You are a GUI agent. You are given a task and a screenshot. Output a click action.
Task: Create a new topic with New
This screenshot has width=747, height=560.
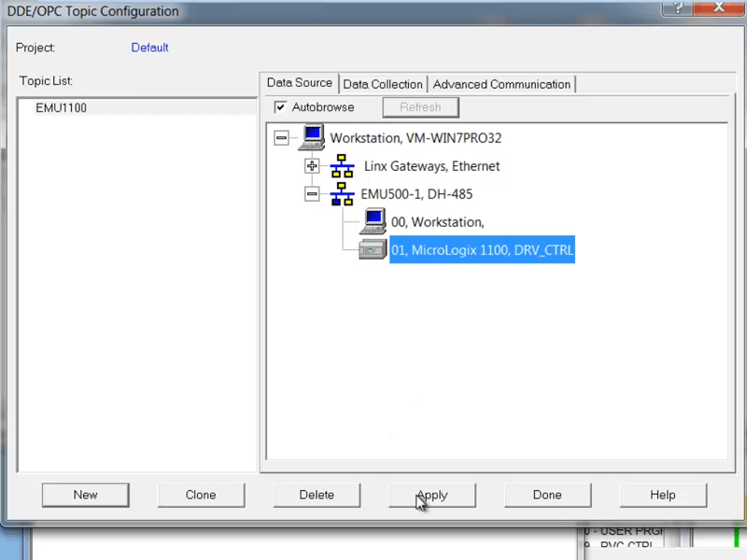85,495
